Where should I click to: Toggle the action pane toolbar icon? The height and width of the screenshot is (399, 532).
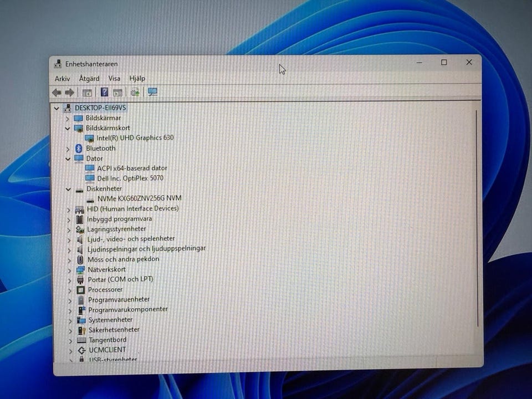pos(117,93)
